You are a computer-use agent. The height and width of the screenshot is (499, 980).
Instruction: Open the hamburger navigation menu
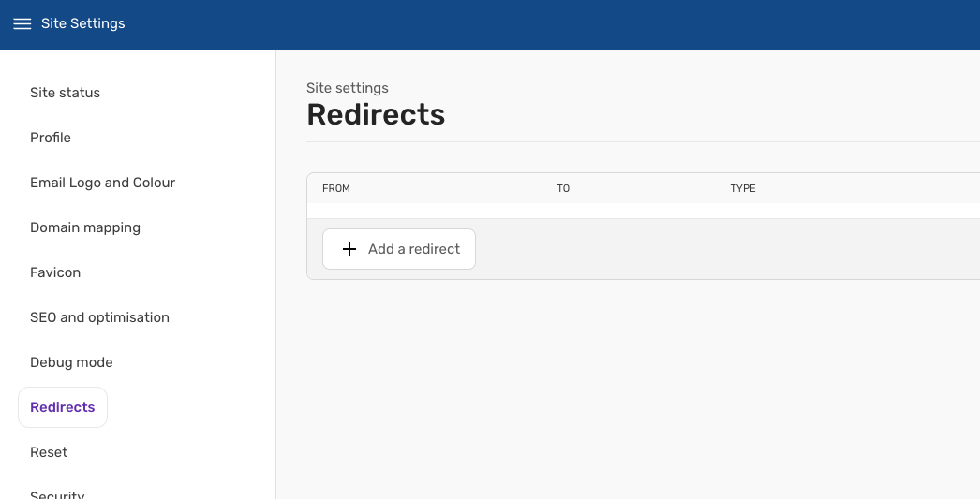(x=22, y=23)
